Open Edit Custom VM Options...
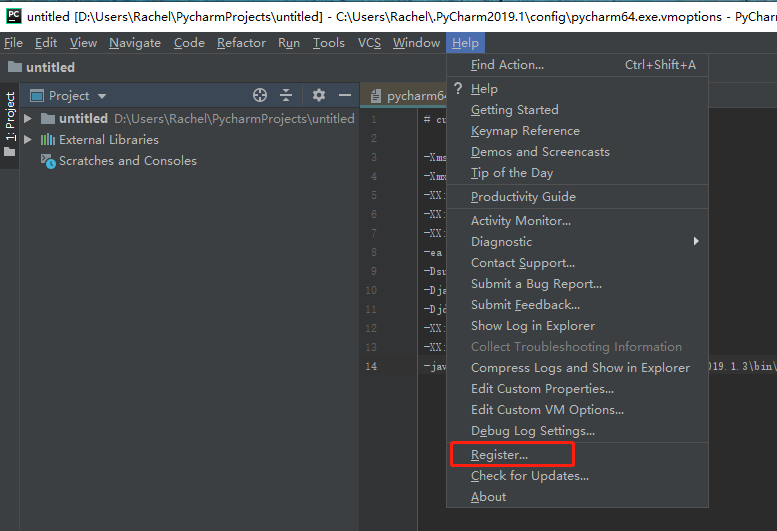 point(577,410)
